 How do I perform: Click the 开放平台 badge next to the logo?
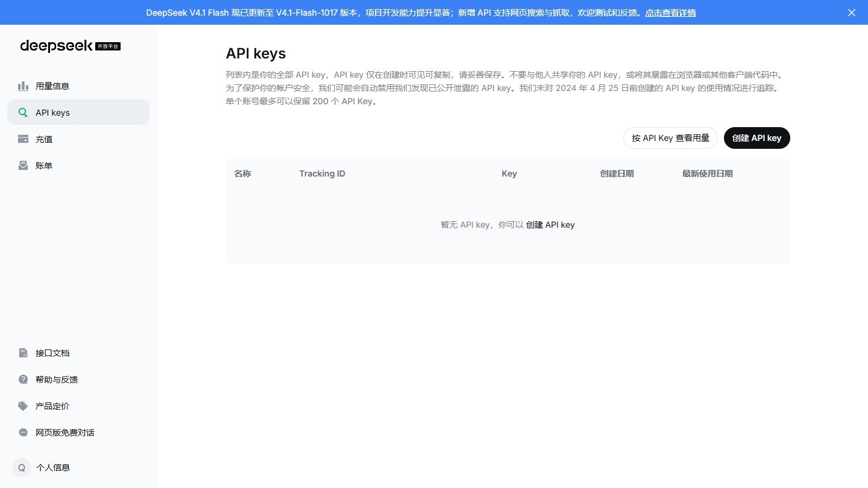pos(108,46)
